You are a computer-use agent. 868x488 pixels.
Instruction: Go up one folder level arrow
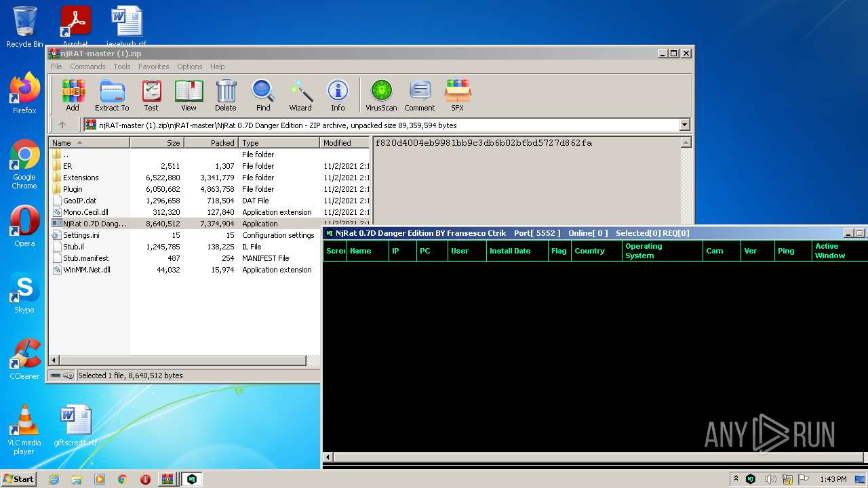[x=62, y=125]
